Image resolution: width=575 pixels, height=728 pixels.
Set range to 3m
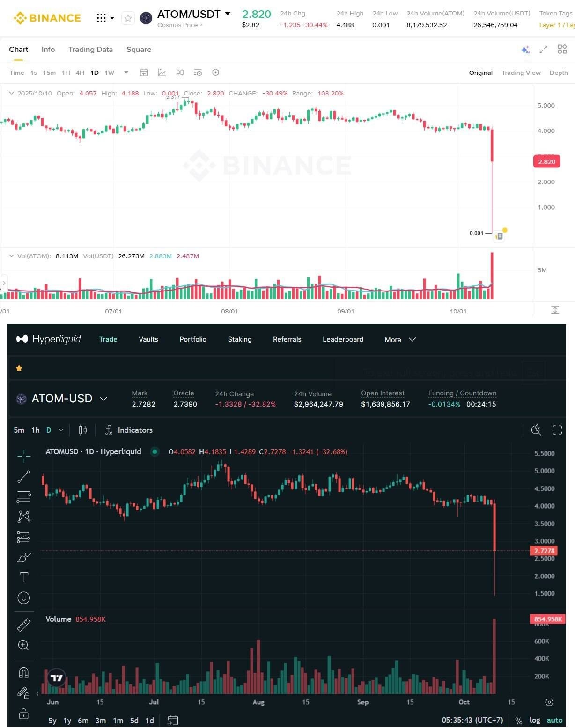point(100,721)
